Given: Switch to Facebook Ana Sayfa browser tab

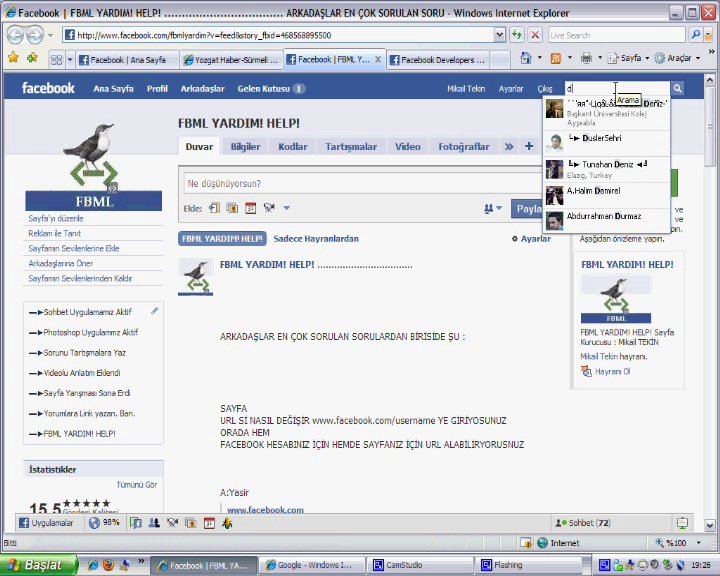Looking at the screenshot, I should pyautogui.click(x=128, y=60).
